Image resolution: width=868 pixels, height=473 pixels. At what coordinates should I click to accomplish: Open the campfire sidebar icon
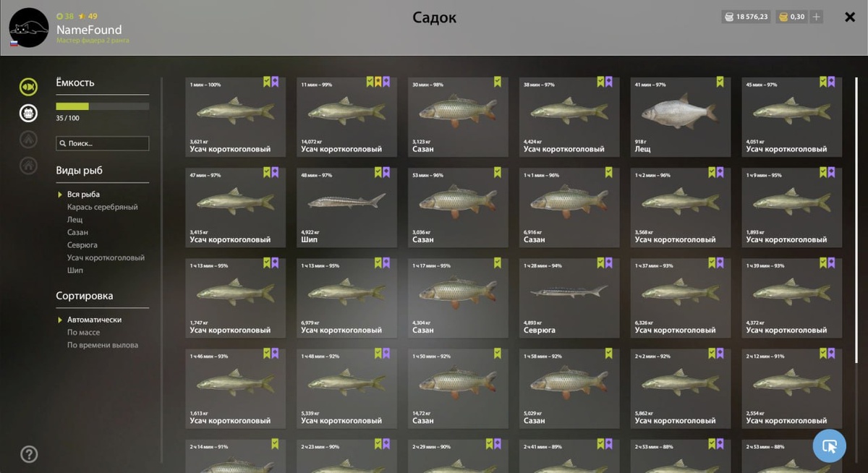28,139
